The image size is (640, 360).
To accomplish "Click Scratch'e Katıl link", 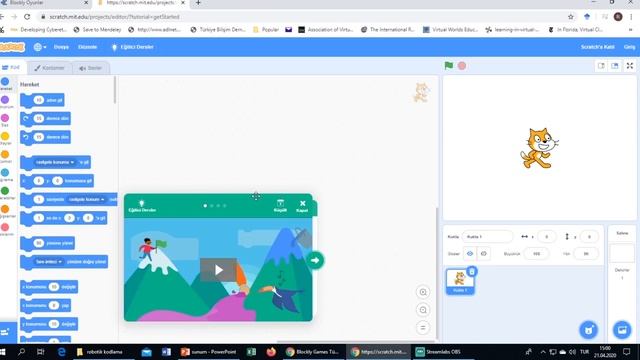I will tap(598, 47).
